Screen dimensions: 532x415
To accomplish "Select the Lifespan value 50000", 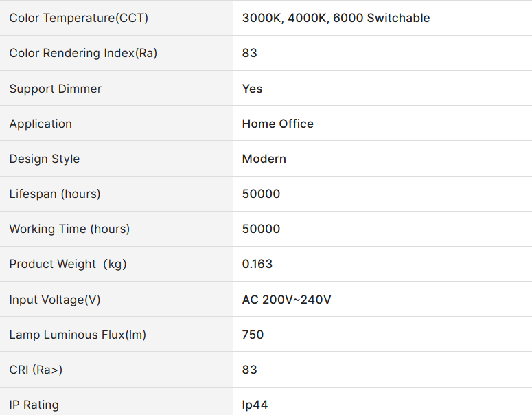I will tap(261, 194).
